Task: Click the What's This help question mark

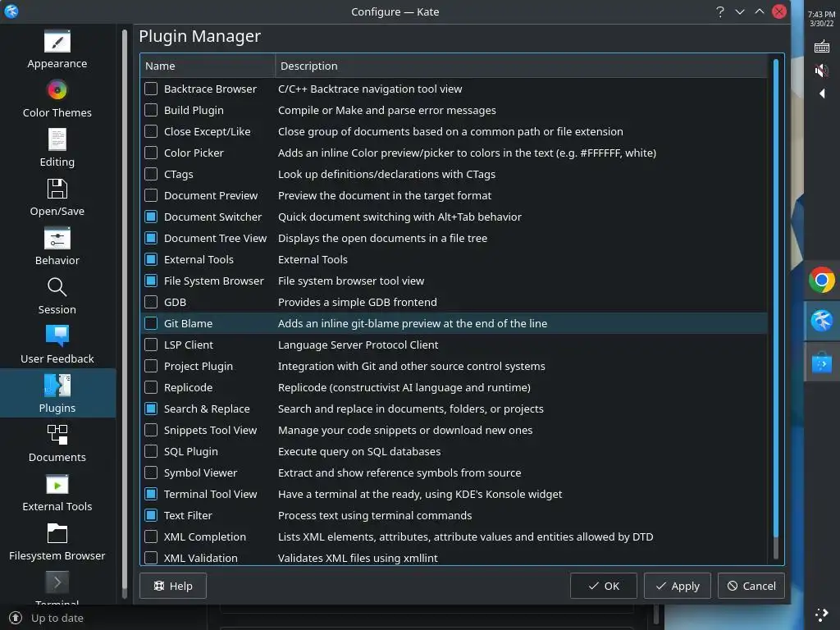Action: click(x=720, y=11)
